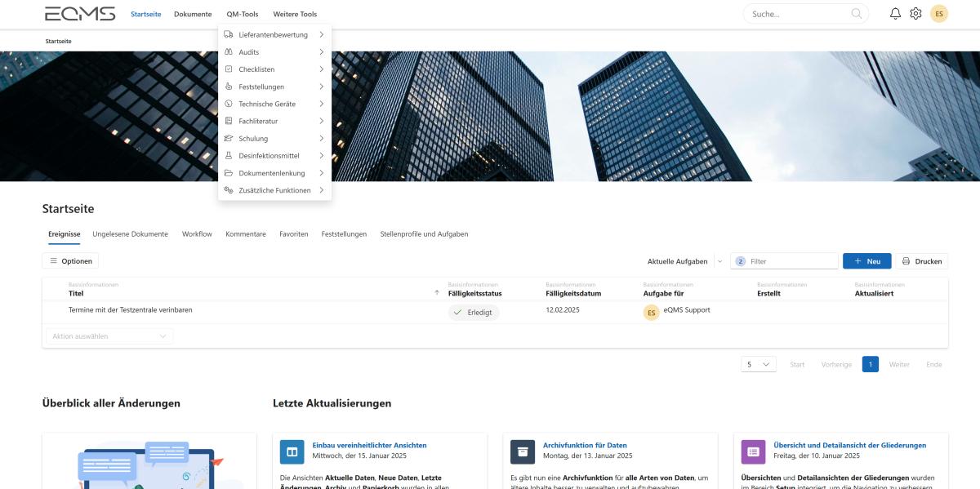Switch to Stellenprofile und Aufgaben tab

tap(424, 234)
